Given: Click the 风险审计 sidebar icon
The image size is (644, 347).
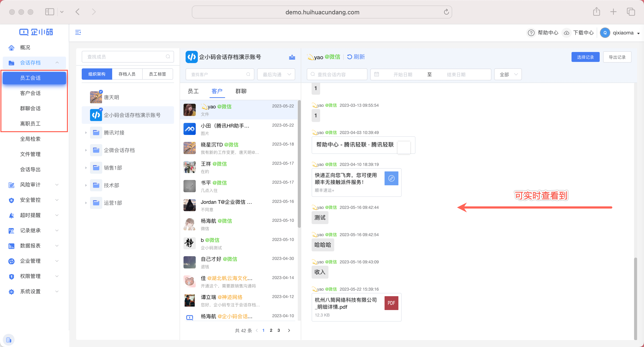Looking at the screenshot, I should pos(11,185).
